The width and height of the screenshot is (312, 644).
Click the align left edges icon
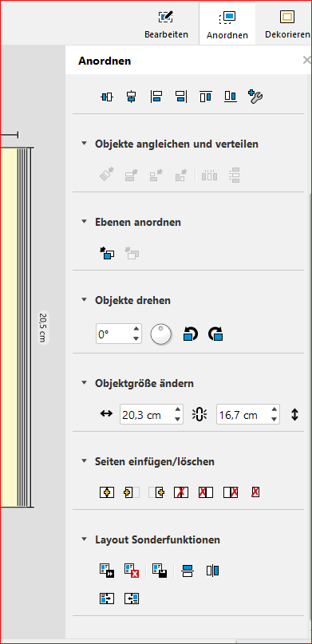[x=156, y=97]
